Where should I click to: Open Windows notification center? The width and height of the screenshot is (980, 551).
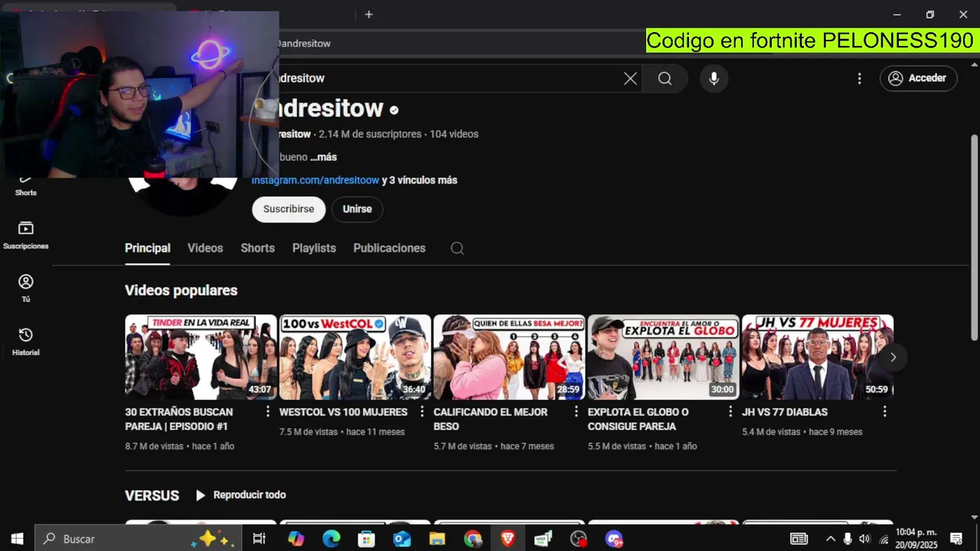pyautogui.click(x=956, y=539)
